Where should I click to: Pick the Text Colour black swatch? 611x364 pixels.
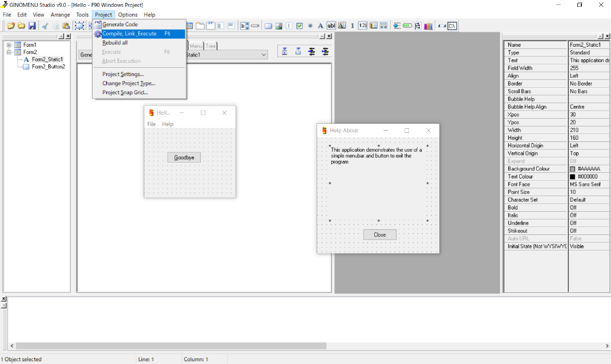(x=572, y=176)
